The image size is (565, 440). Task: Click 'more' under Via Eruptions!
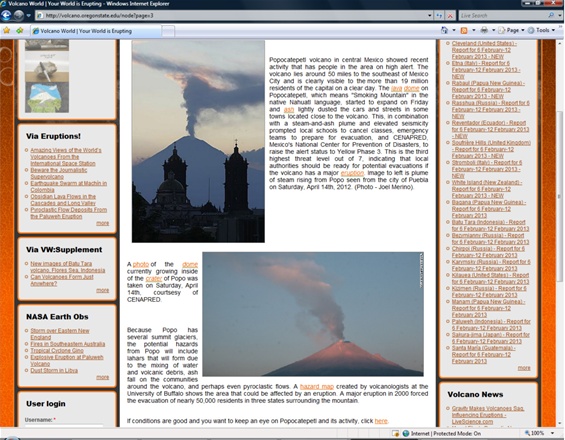click(103, 223)
